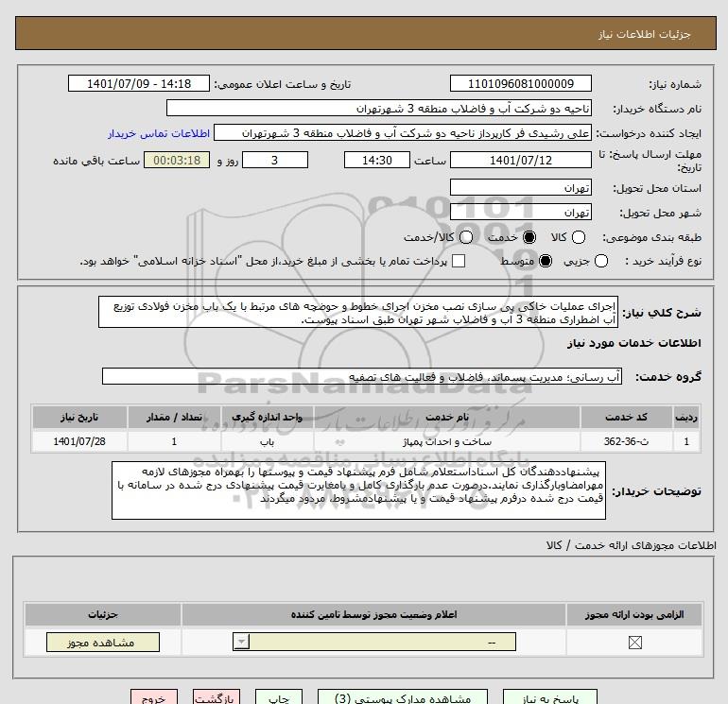Viewport: 728px width, 704px height.
Task: Click the مشاهده مجوز button
Action: pyautogui.click(x=103, y=643)
